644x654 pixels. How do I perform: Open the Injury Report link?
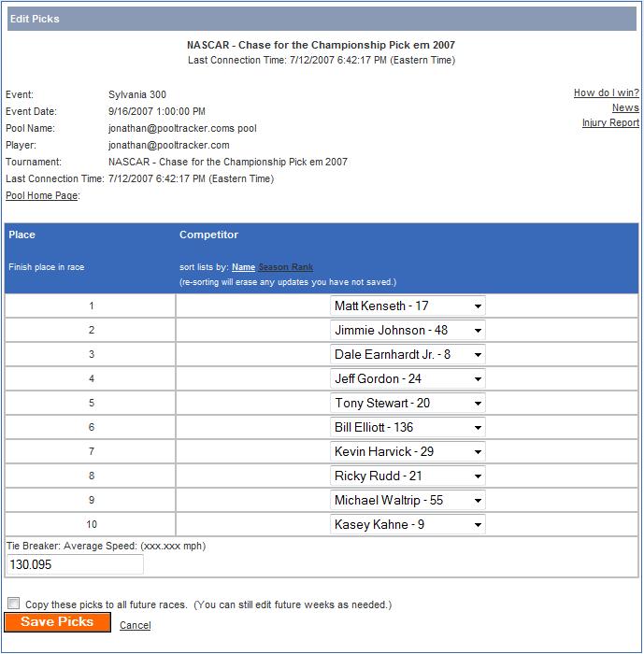click(x=610, y=122)
